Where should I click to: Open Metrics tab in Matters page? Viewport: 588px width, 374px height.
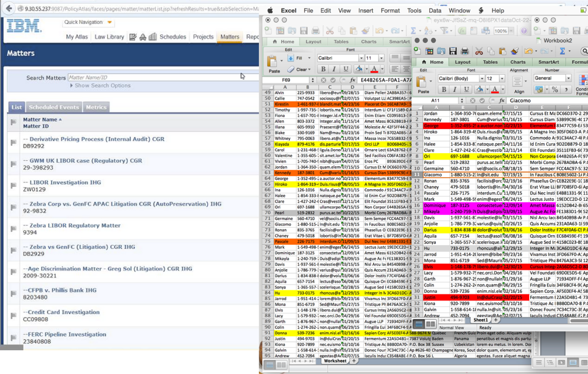96,107
